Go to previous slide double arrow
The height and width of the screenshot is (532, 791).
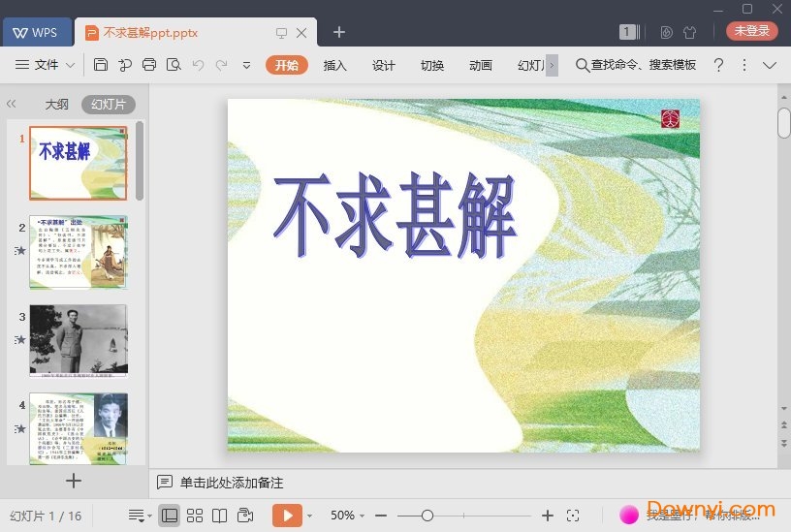(784, 425)
